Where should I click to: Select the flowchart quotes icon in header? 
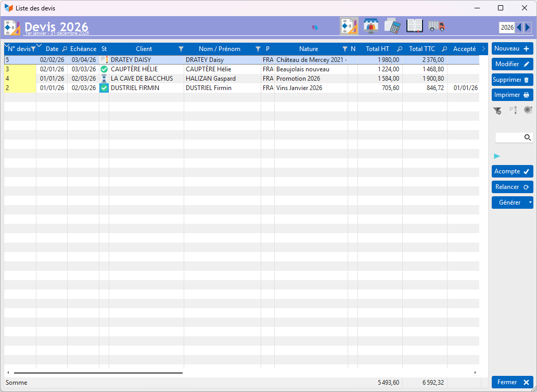(349, 26)
